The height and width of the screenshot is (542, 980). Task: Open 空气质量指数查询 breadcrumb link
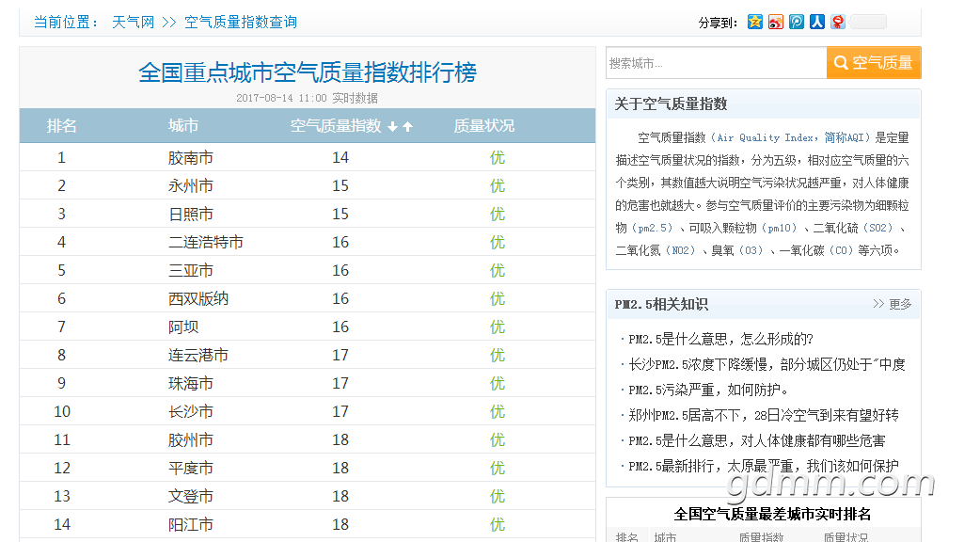pos(241,22)
